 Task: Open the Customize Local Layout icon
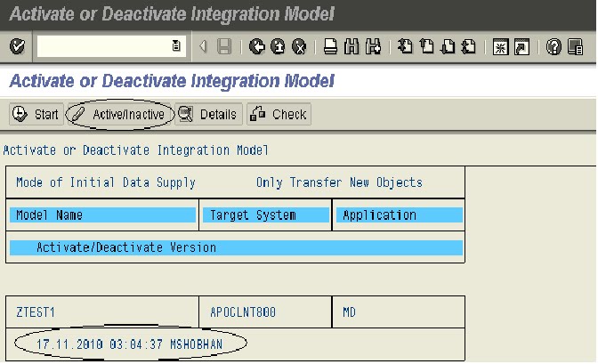point(575,47)
